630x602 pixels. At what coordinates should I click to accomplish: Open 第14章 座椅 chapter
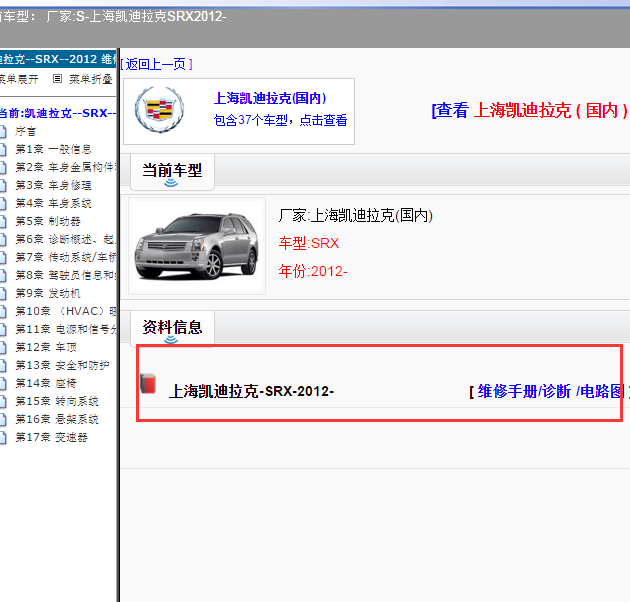tap(46, 383)
